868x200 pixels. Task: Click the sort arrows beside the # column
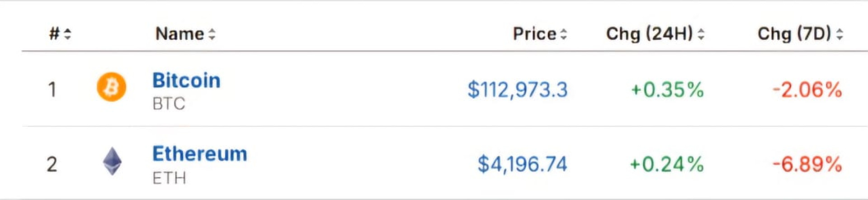[x=68, y=34]
